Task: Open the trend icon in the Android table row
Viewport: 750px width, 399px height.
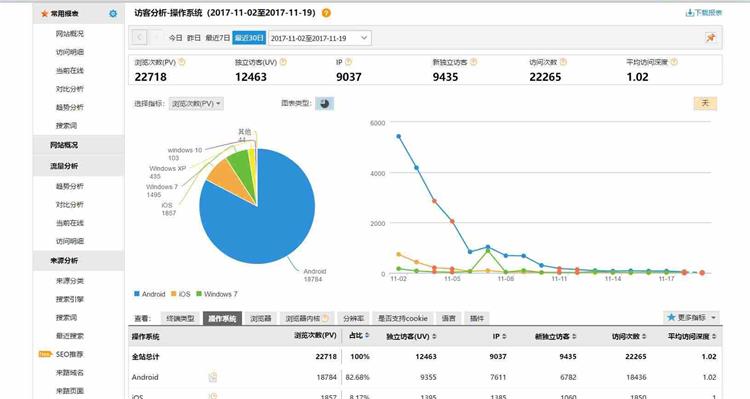Action: pyautogui.click(x=213, y=377)
